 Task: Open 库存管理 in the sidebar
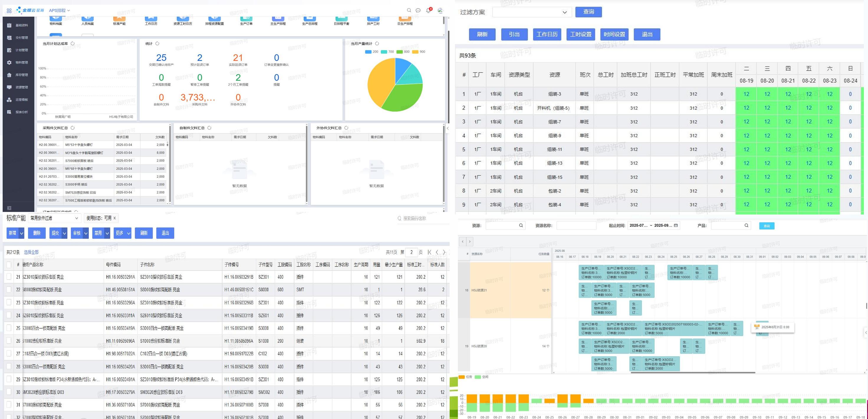pyautogui.click(x=18, y=75)
